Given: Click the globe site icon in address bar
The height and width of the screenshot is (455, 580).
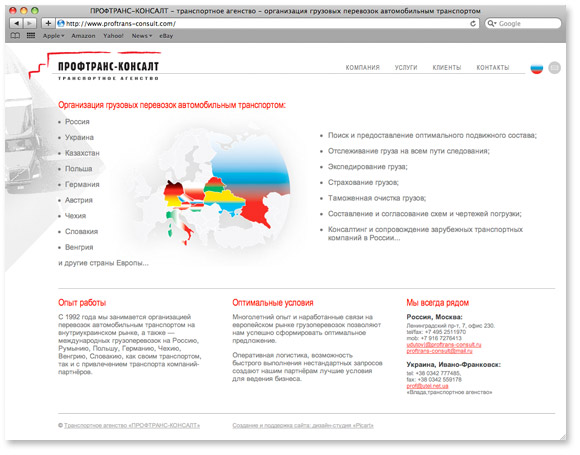Looking at the screenshot, I should pos(61,23).
